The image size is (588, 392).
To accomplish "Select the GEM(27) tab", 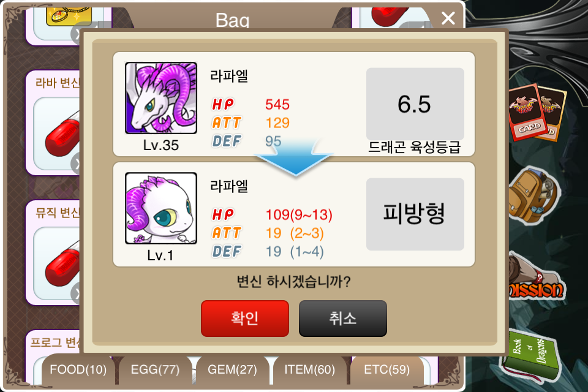I will pos(232,369).
